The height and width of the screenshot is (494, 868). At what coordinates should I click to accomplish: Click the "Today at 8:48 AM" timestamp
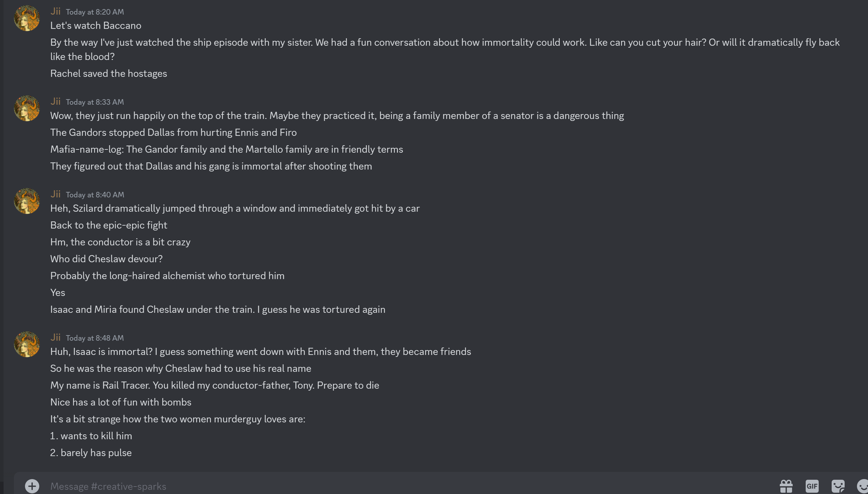[x=95, y=338]
